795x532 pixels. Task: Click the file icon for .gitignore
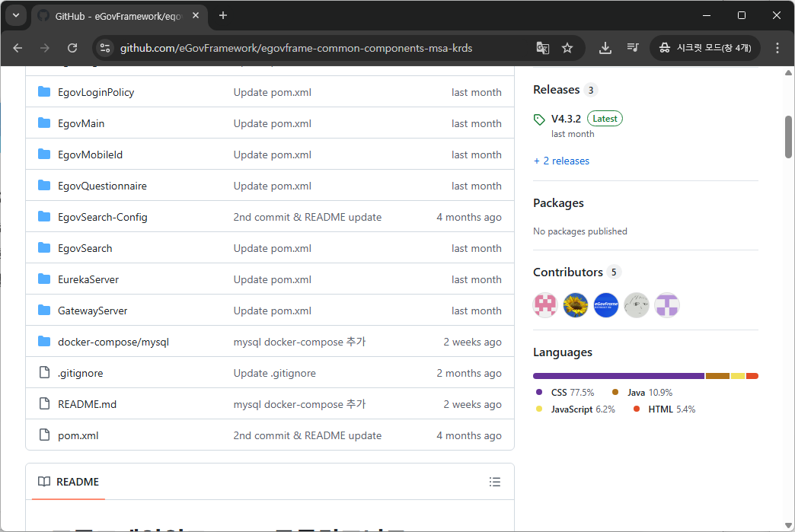(x=45, y=372)
